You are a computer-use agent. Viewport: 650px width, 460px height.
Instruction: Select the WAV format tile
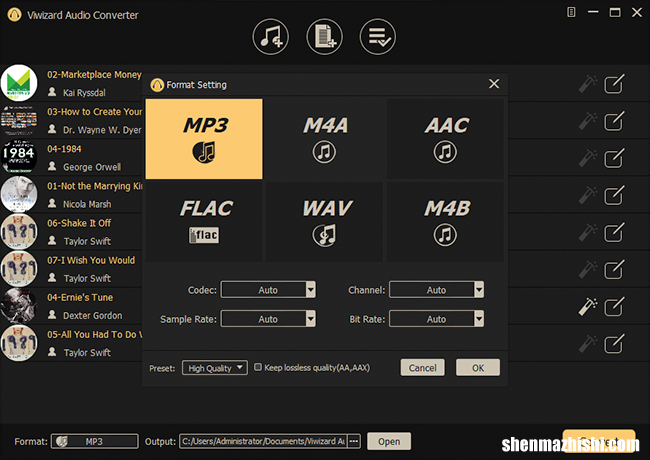[325, 222]
